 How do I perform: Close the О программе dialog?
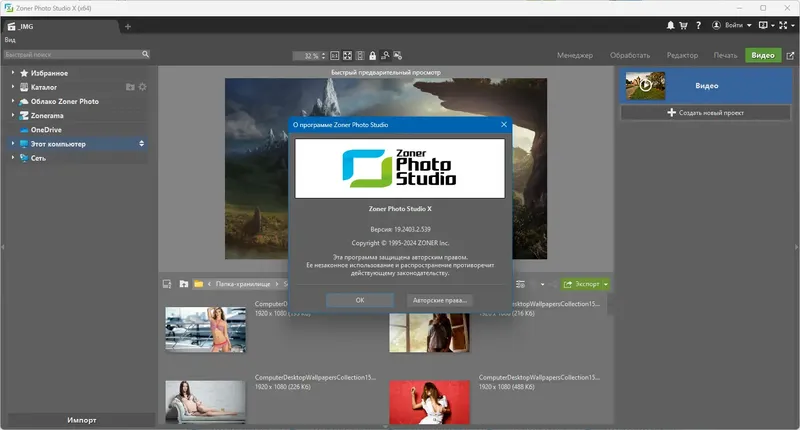tap(504, 124)
